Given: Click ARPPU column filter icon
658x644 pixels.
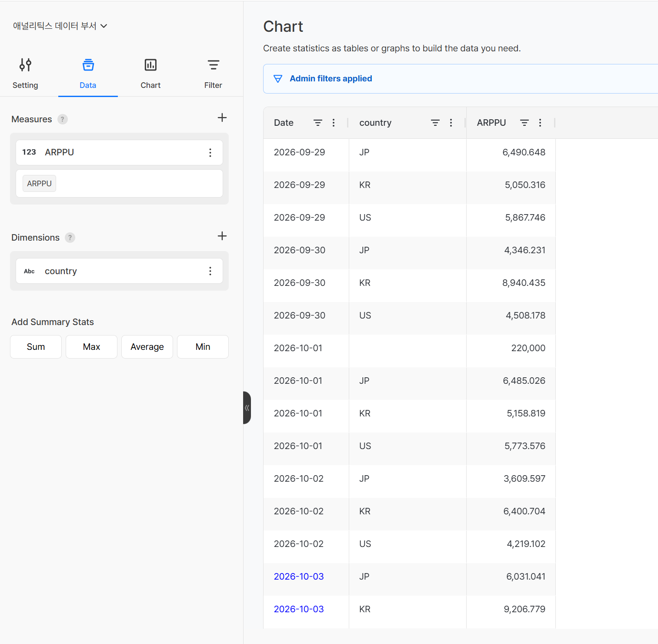Looking at the screenshot, I should (x=524, y=123).
